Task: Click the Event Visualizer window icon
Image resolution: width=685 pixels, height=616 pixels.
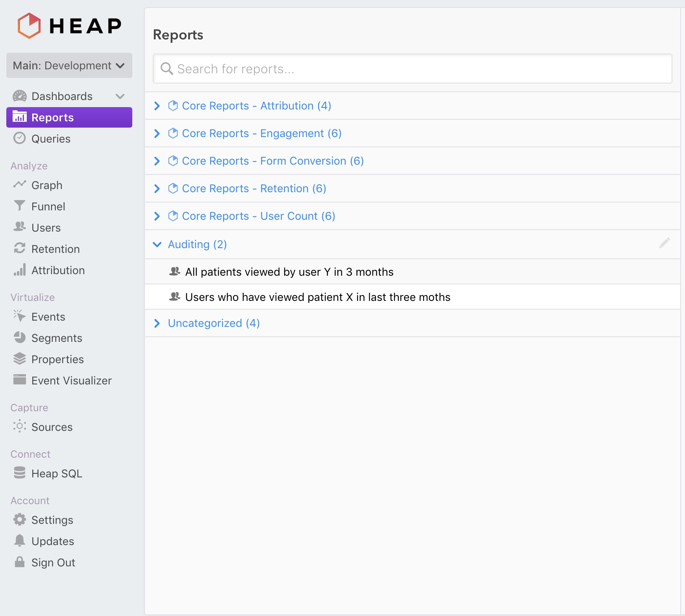Action: pos(19,380)
